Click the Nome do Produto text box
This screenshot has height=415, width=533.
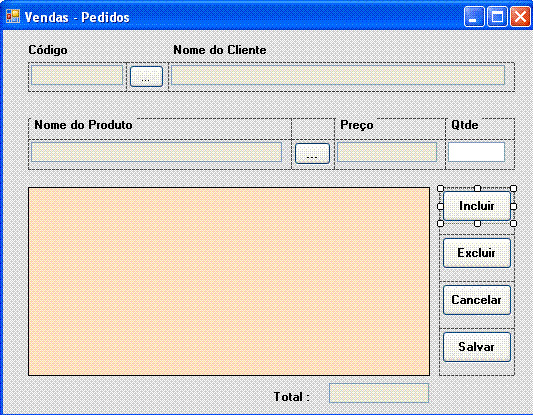(156, 152)
